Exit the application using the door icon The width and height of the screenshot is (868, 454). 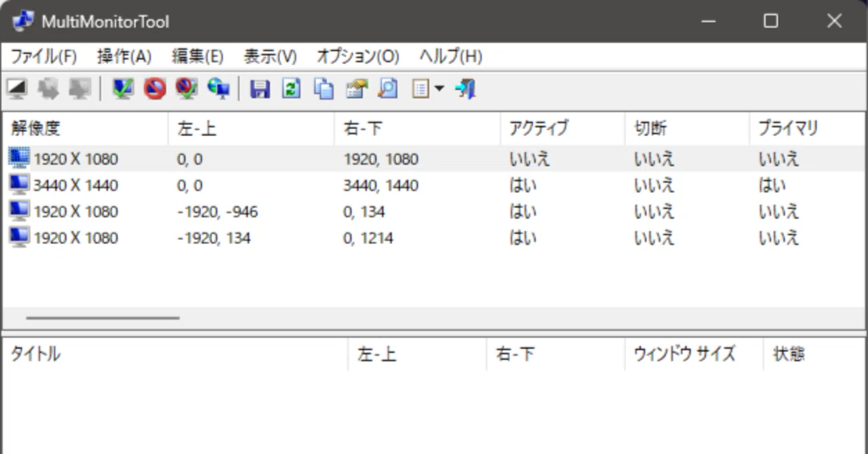(465, 89)
